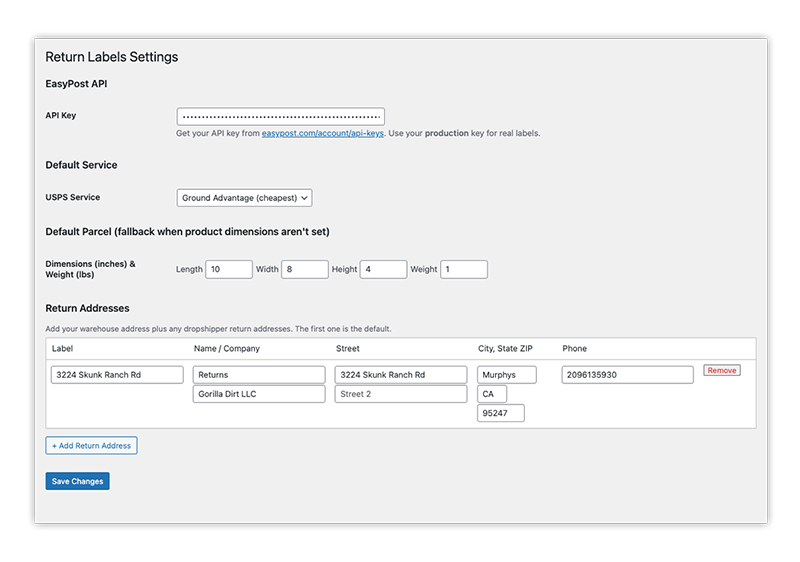Click the EasyPost API section heading
The image size is (800, 562).
point(77,84)
